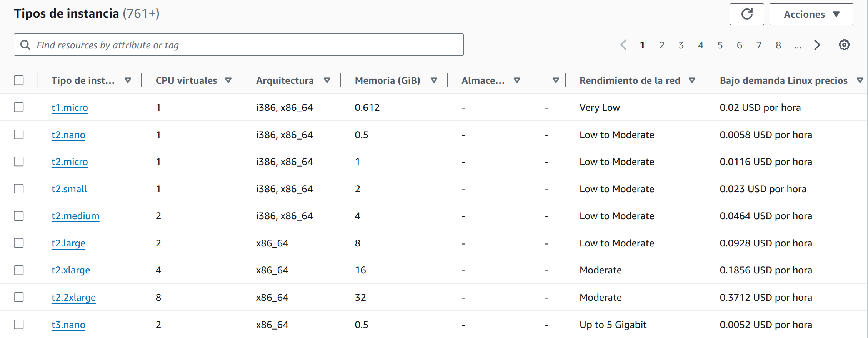Open the t2.large instance type link
Screen dimensions: 868x338
tap(68, 243)
